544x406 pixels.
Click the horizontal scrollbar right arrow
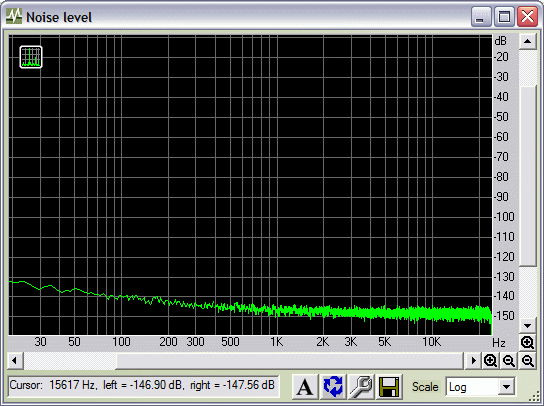(473, 361)
